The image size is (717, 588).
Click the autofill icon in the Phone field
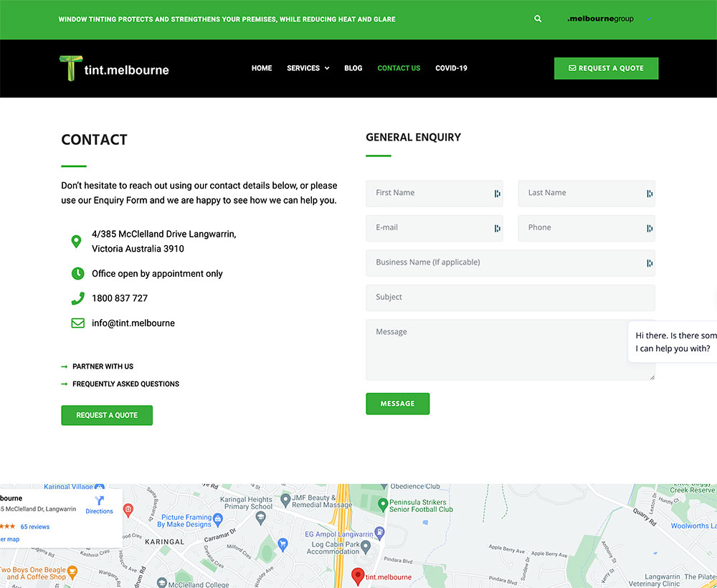[650, 229]
